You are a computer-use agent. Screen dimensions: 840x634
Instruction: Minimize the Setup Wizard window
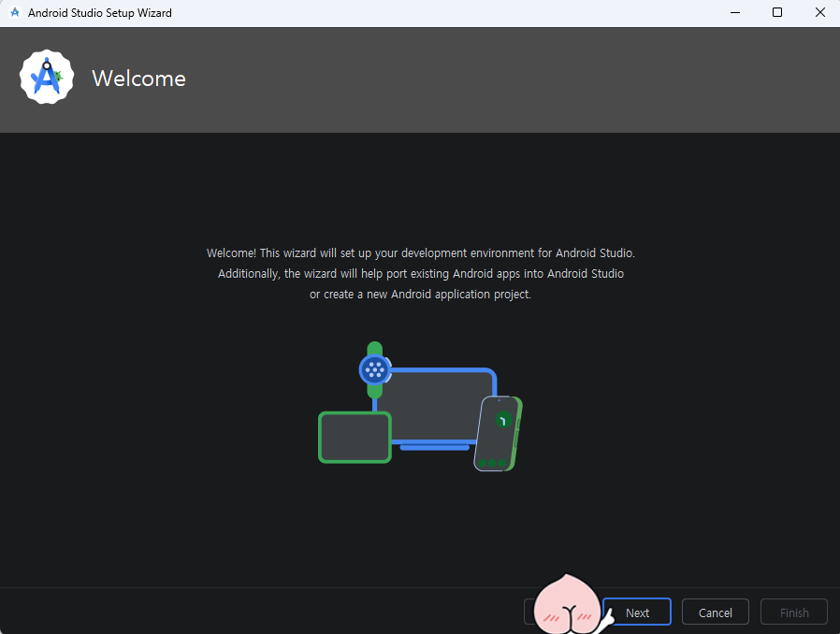(x=735, y=12)
